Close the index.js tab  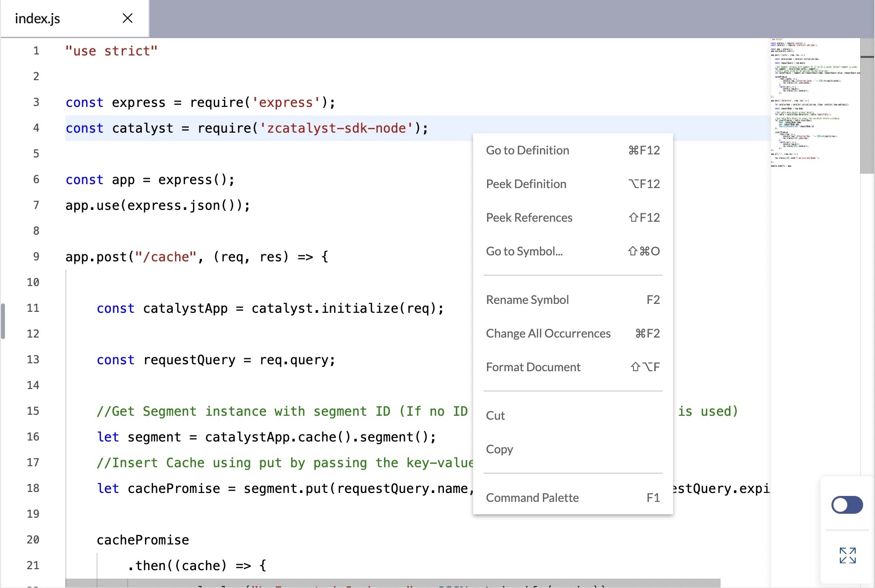click(x=127, y=18)
